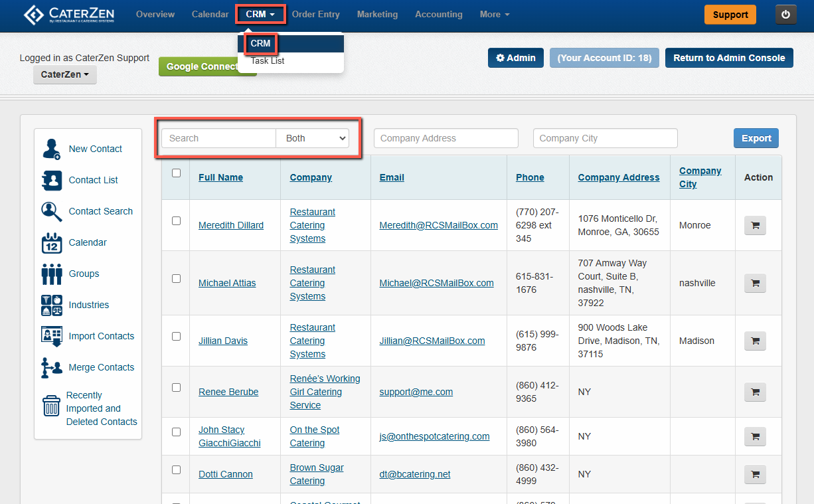Click the Your Account ID: 18 button
The image size is (814, 504).
[604, 58]
